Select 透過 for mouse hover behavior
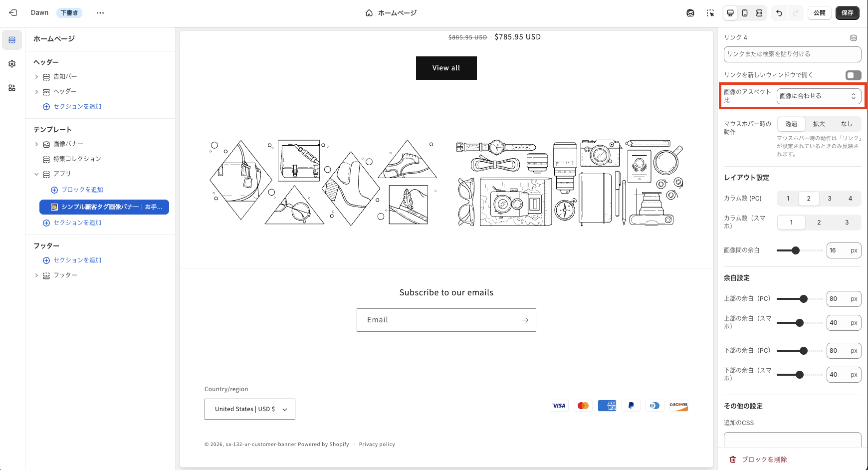The width and height of the screenshot is (868, 470). pos(791,124)
